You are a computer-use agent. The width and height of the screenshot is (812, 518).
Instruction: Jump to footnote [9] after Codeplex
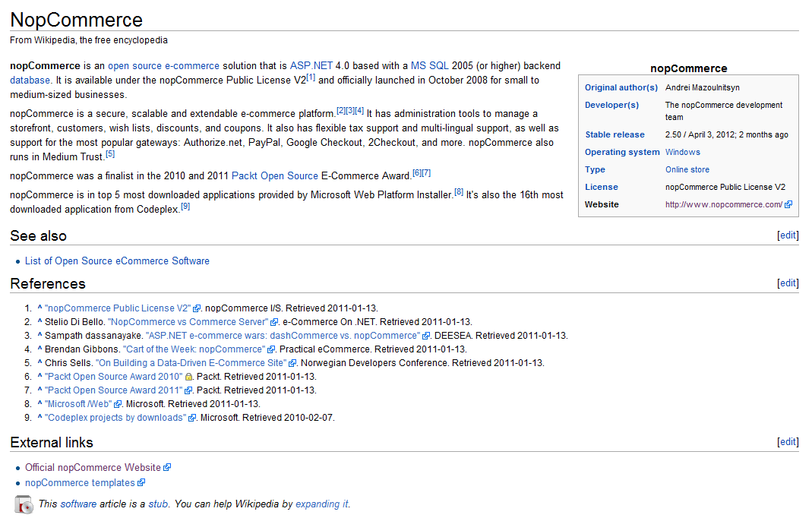[185, 206]
